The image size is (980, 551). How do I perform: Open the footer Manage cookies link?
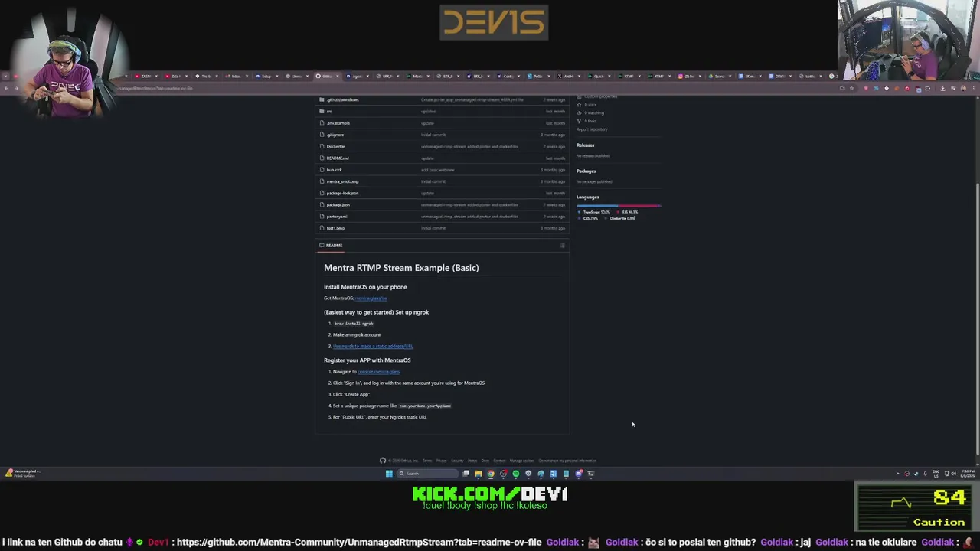click(522, 461)
